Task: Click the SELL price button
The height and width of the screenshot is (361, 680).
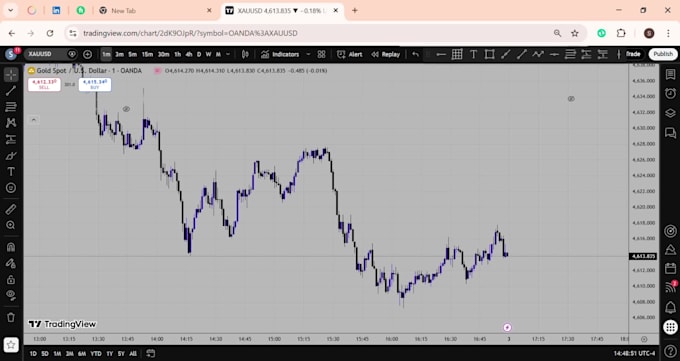Action: point(44,84)
